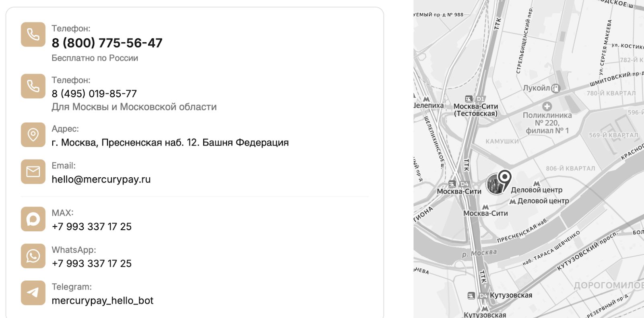
Task: Click the Telegram paper plane icon
Action: 33,293
